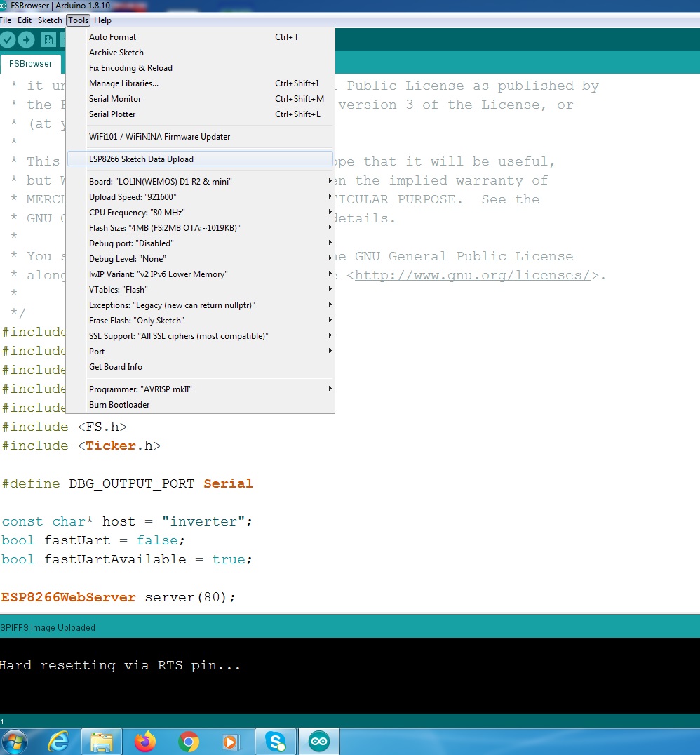Screen dimensions: 700x755
Task: Open Windows Media Player from taskbar
Action: click(229, 741)
